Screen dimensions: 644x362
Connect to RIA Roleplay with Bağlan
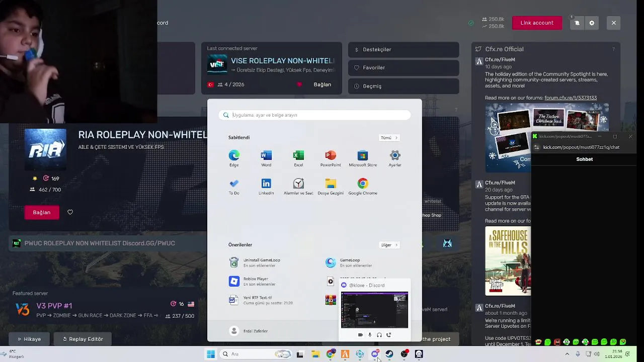pos(42,212)
